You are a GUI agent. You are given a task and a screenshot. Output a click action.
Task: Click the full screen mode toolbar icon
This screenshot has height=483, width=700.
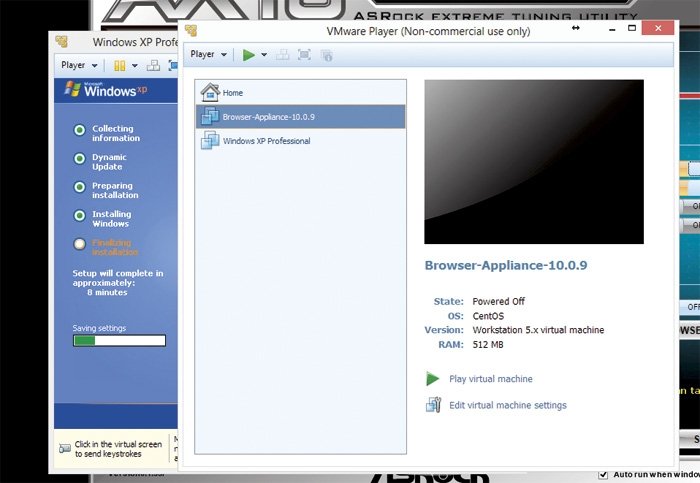(x=304, y=55)
